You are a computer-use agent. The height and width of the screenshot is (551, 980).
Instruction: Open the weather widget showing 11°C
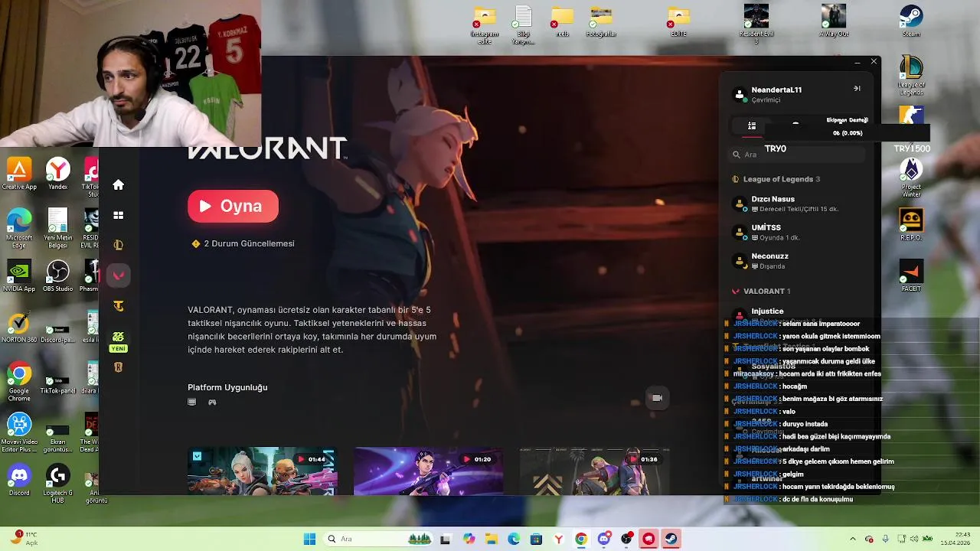(24, 539)
